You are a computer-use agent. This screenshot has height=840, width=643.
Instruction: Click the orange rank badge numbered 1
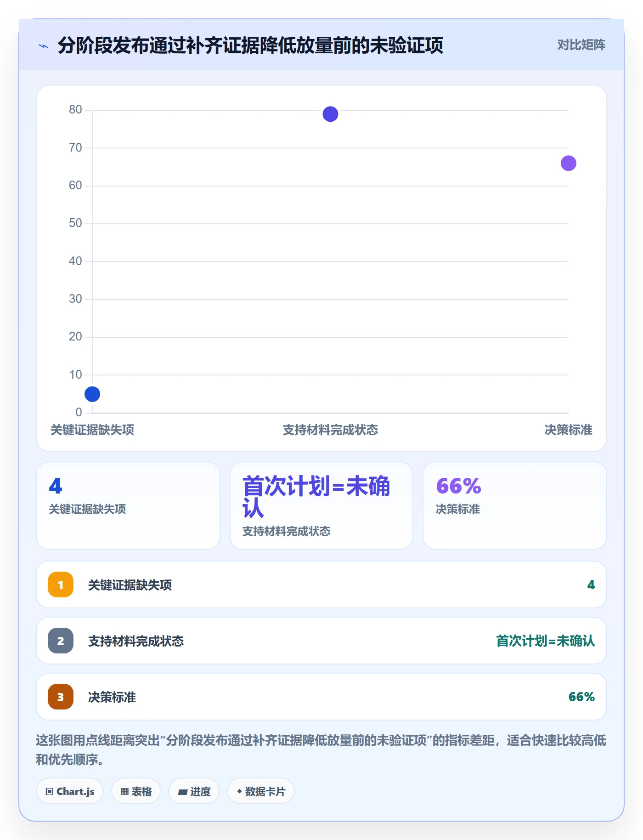point(61,585)
